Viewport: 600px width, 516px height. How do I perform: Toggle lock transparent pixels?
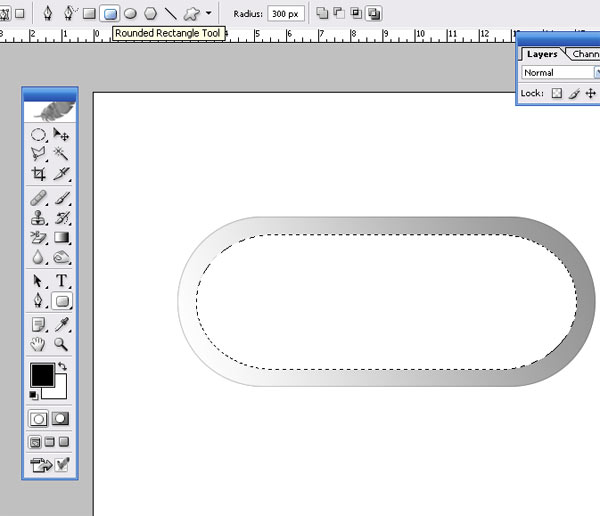click(x=557, y=93)
